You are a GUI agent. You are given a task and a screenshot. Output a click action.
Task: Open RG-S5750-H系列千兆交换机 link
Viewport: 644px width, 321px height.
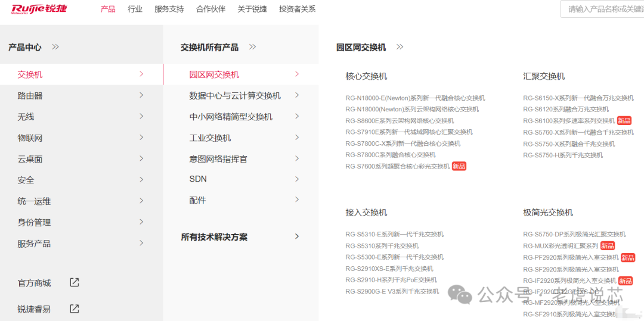point(563,155)
